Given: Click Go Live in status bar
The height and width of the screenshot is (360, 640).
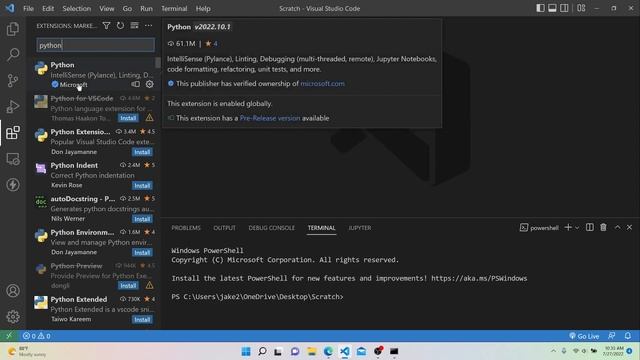Looking at the screenshot, I should (584, 336).
